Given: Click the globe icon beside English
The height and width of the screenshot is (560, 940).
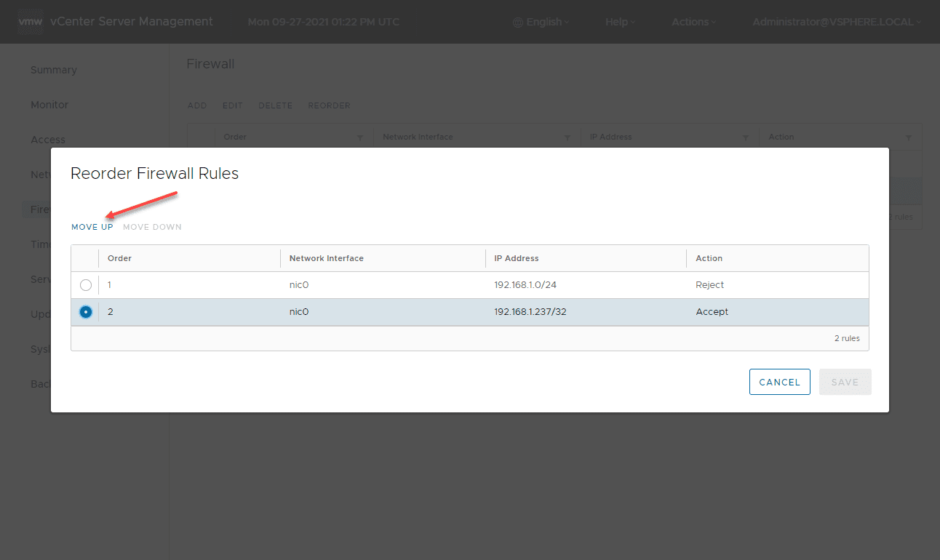Looking at the screenshot, I should pyautogui.click(x=518, y=23).
